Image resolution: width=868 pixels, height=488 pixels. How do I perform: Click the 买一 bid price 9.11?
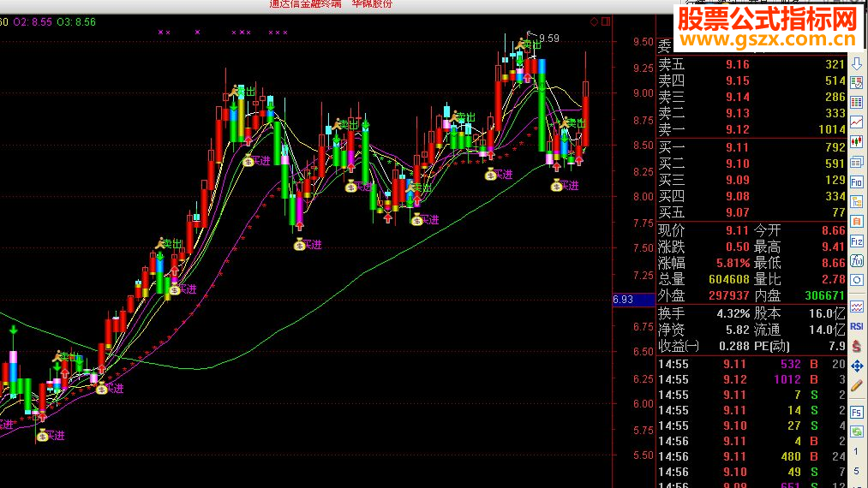tap(738, 148)
